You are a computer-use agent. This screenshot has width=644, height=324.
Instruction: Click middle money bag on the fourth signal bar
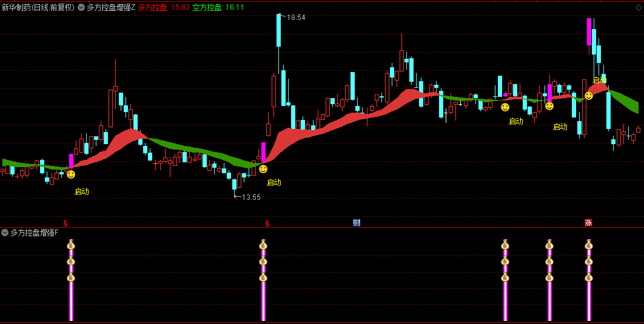pos(549,261)
